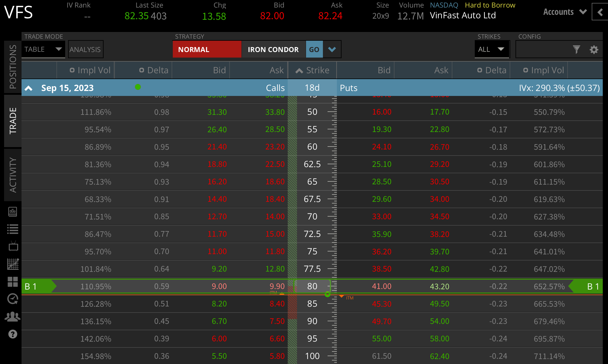
Task: Open the settings gear icon
Action: (x=594, y=49)
